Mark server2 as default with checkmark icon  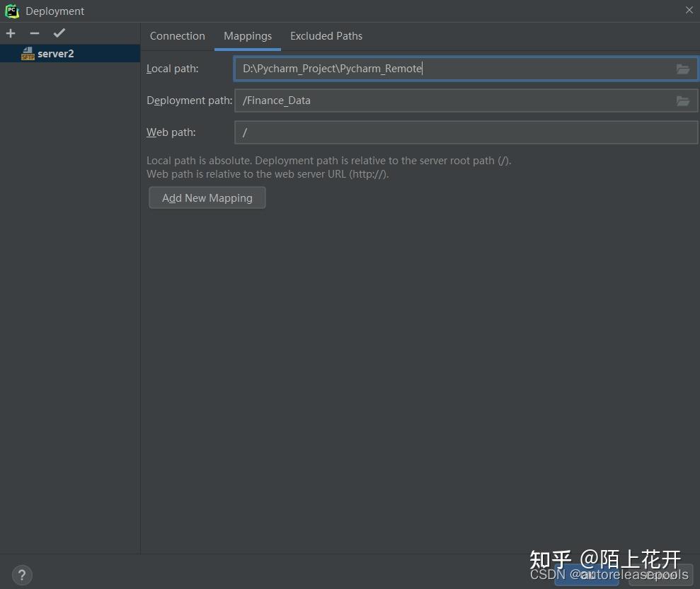pos(59,33)
